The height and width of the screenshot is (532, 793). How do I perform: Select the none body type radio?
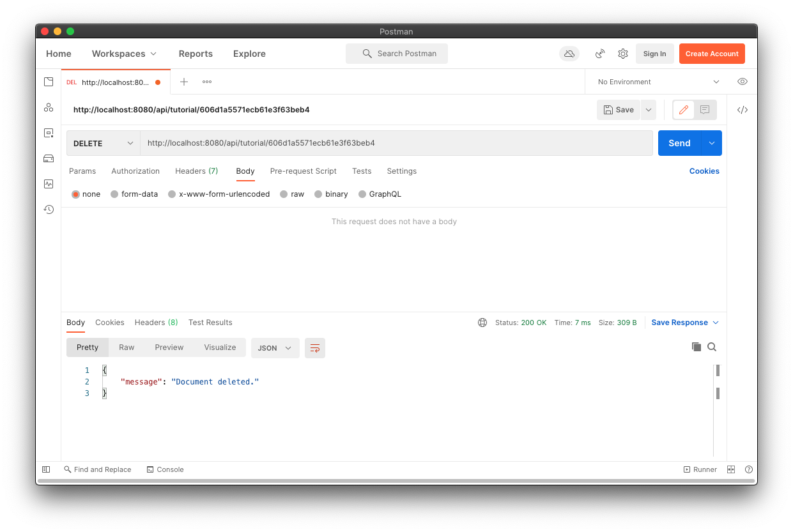click(76, 194)
